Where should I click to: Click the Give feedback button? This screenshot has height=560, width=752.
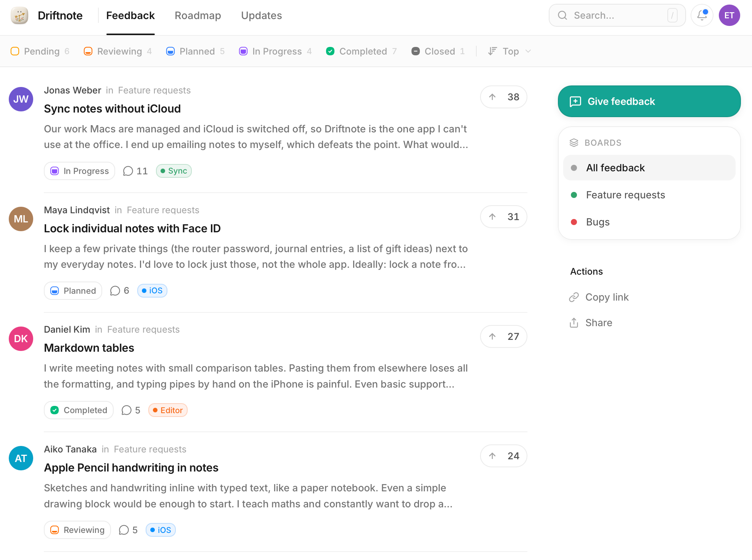[649, 101]
